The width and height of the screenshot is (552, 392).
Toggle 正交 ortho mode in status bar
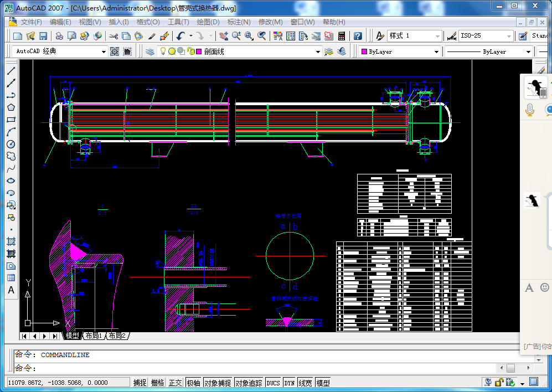pyautogui.click(x=175, y=383)
